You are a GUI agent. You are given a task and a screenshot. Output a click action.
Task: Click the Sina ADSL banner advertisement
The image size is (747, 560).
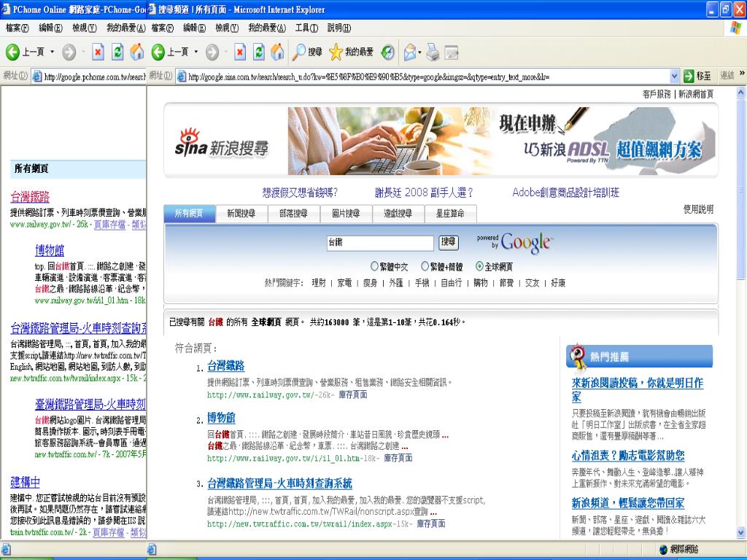tap(503, 141)
